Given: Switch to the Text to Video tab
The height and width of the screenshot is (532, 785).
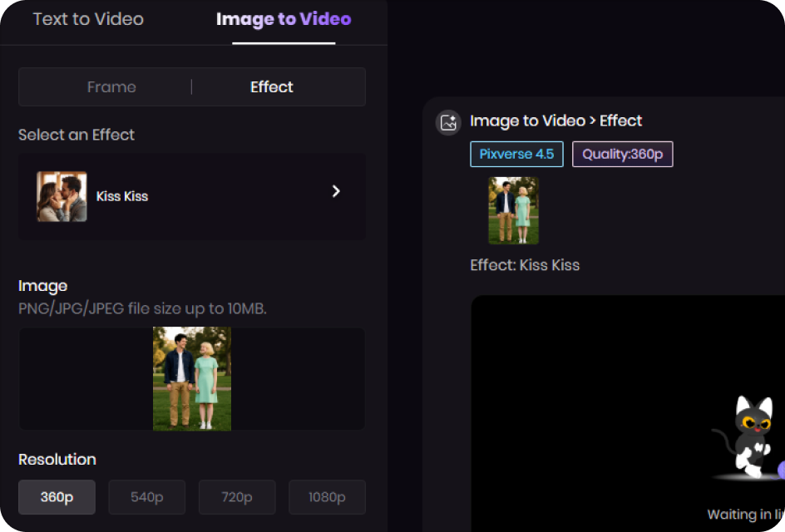Looking at the screenshot, I should coord(88,19).
